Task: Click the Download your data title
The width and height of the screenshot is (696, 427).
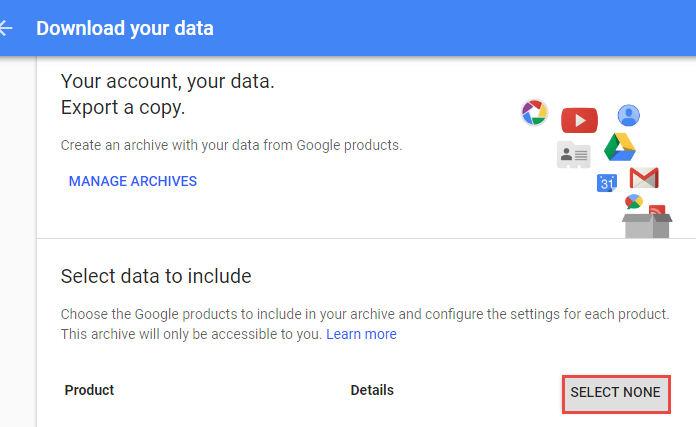Action: tap(125, 28)
